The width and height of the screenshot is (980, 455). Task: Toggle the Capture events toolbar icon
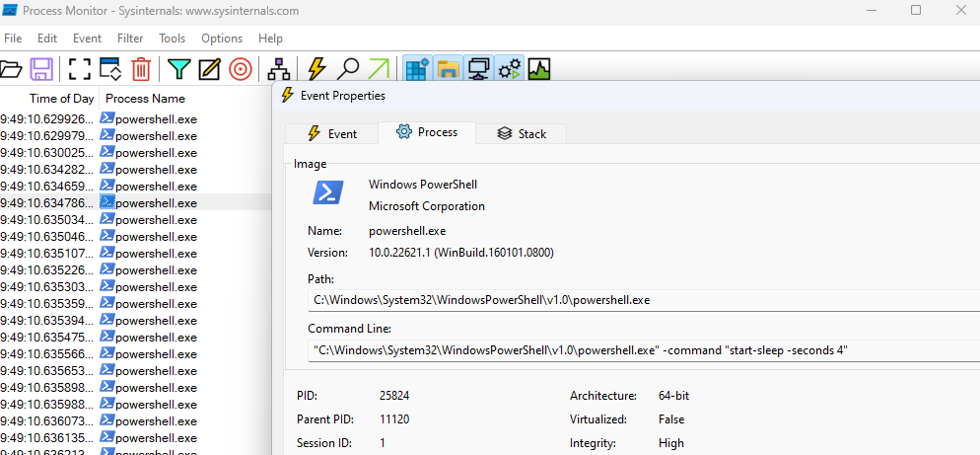pos(80,69)
